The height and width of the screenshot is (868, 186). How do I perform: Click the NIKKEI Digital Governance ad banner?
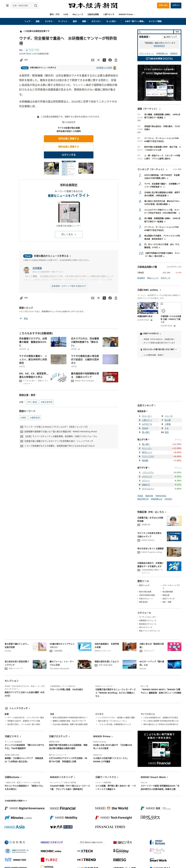coord(159,83)
